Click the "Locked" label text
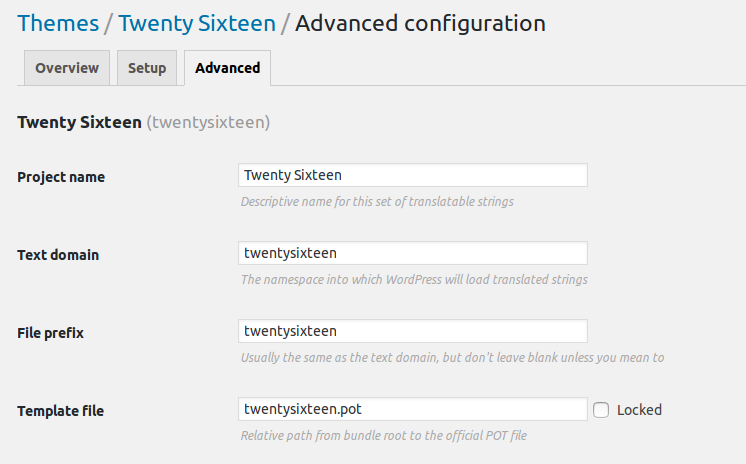Image resolution: width=746 pixels, height=464 pixels. [x=639, y=409]
